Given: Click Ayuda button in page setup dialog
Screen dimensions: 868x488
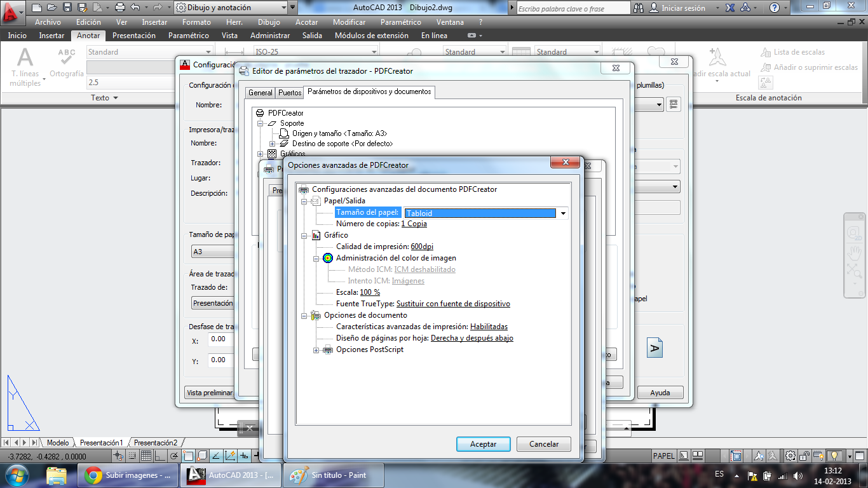Looking at the screenshot, I should point(660,393).
